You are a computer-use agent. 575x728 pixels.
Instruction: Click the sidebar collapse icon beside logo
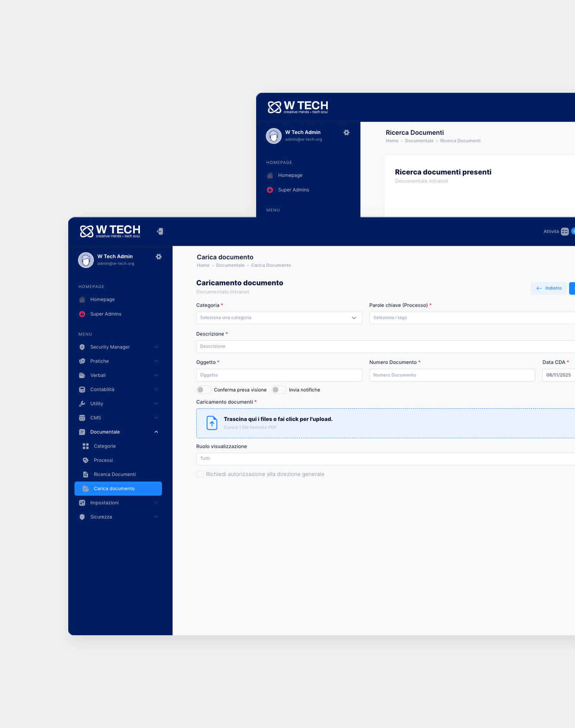pyautogui.click(x=160, y=231)
